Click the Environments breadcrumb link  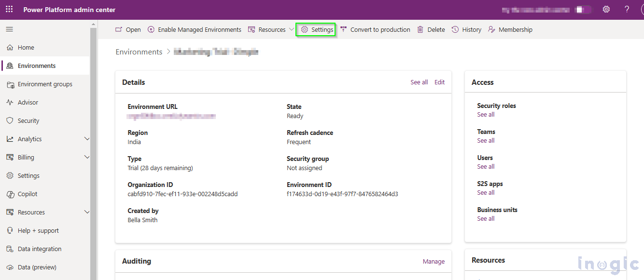[139, 52]
